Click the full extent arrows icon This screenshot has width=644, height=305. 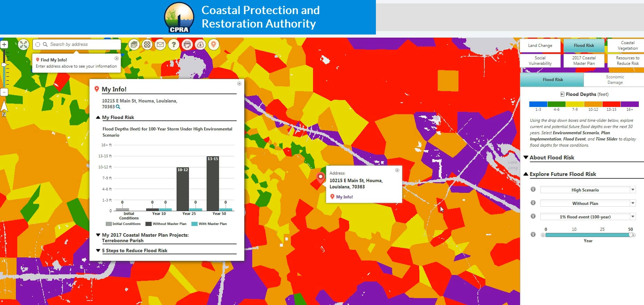point(23,45)
